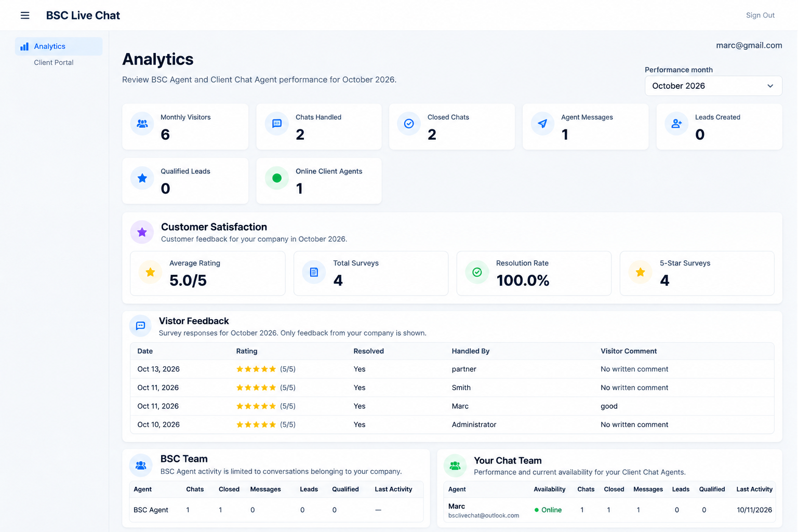Click the Resolution Rate check icon
Image resolution: width=798 pixels, height=532 pixels.
(477, 272)
